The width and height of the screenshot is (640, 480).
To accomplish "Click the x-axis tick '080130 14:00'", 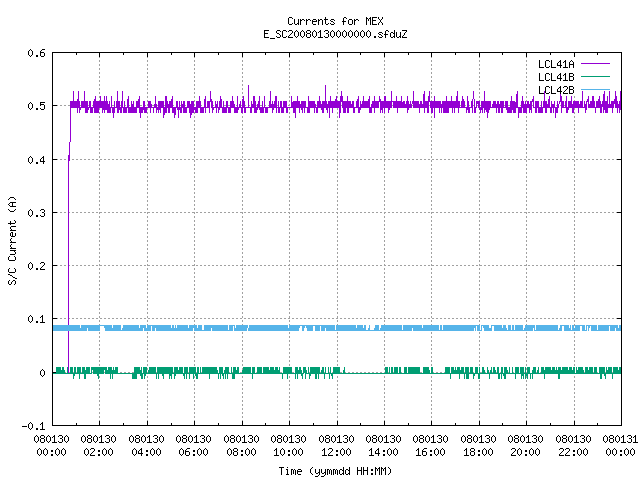I will (383, 446).
